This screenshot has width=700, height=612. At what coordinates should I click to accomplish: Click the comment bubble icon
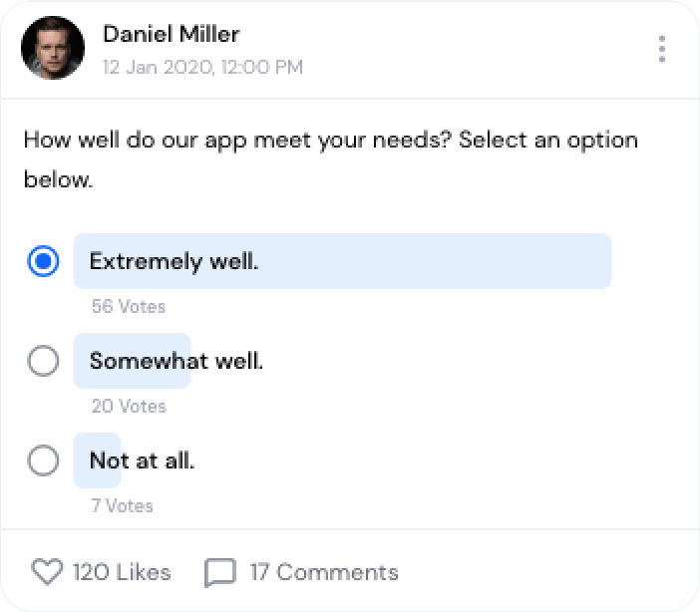pyautogui.click(x=219, y=573)
